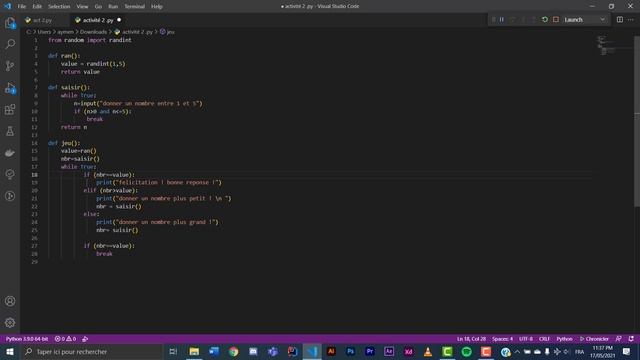640x360 pixels.
Task: Change the CRLF line ending
Action: pos(544,339)
